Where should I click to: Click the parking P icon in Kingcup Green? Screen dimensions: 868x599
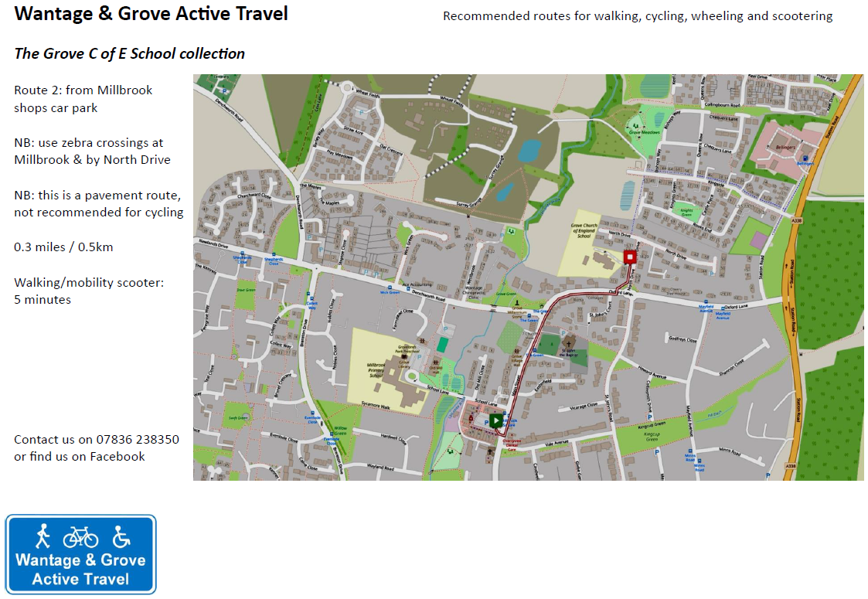point(656,452)
